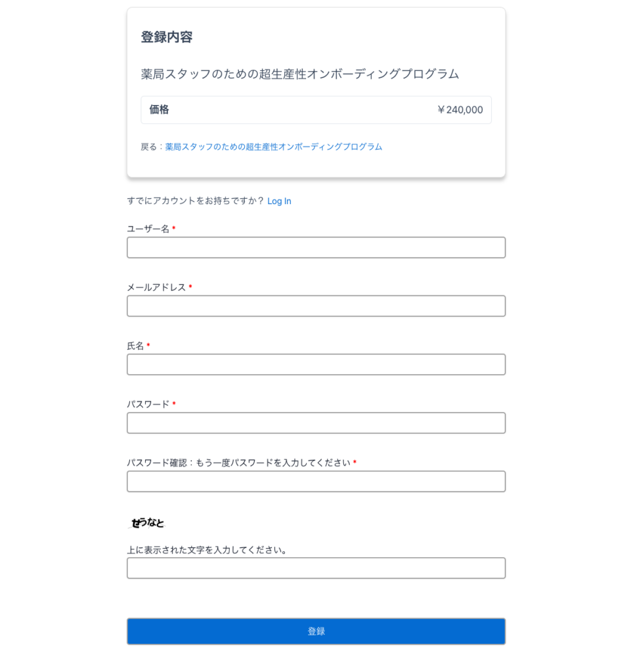
Task: Click the 価格 label in the price row
Action: (x=158, y=110)
